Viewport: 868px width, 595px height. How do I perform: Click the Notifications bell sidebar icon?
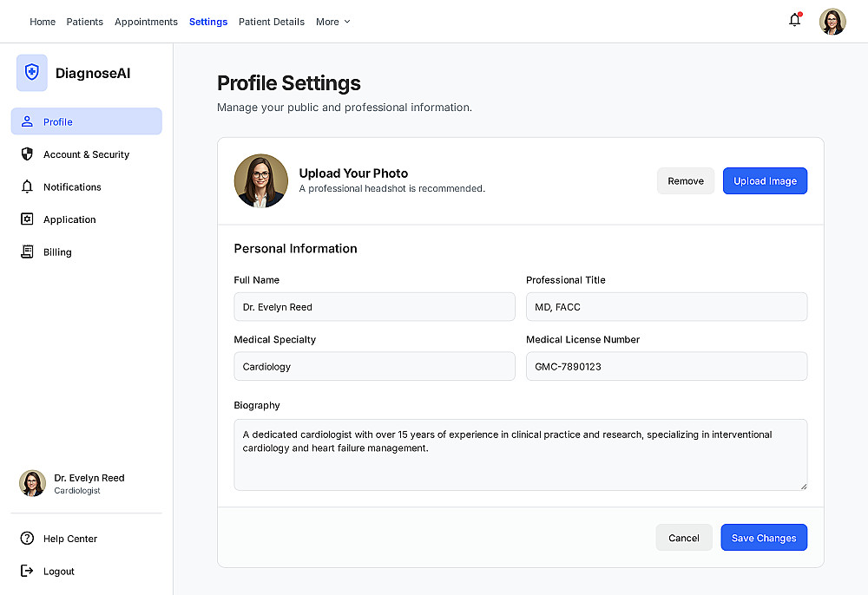point(27,187)
